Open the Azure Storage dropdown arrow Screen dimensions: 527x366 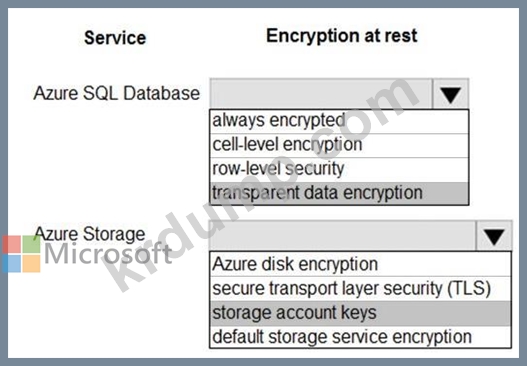494,237
